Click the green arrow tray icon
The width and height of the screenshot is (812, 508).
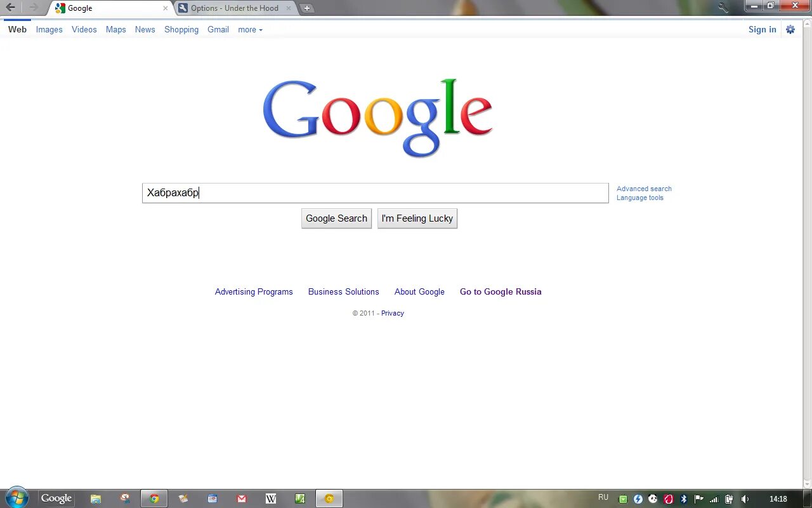point(623,499)
